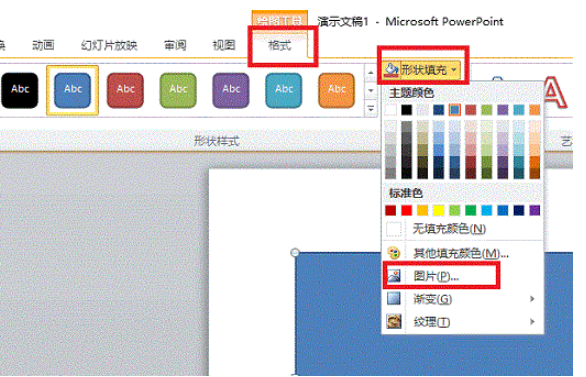Screen dimensions: 586x377
Task: Open the 渐变(G) submenu
Action: coord(463,299)
